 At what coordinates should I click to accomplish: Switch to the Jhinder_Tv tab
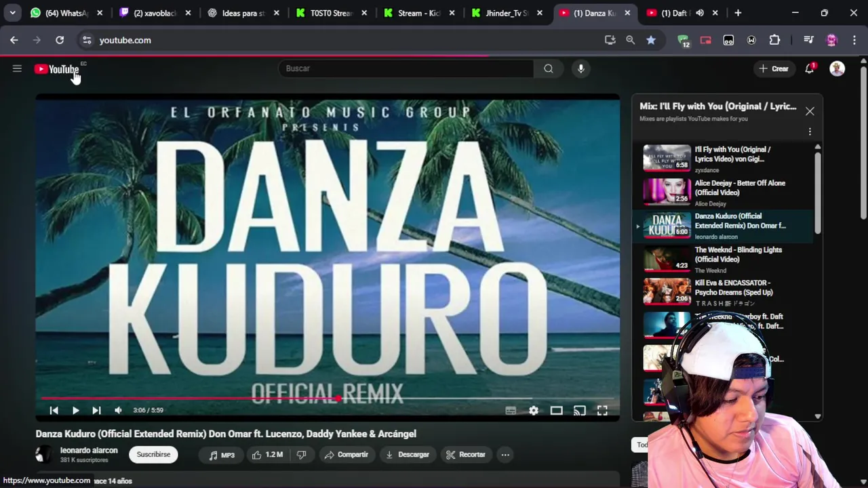(507, 13)
